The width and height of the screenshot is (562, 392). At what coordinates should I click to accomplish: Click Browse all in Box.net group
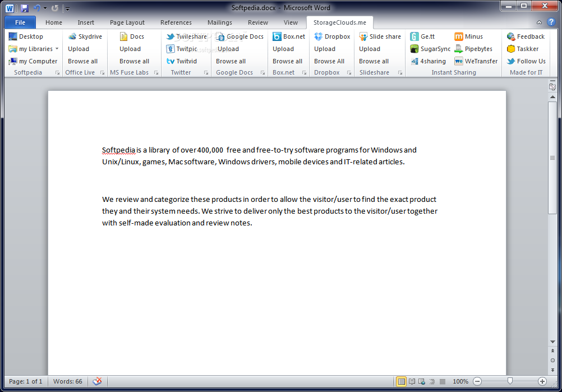(288, 61)
